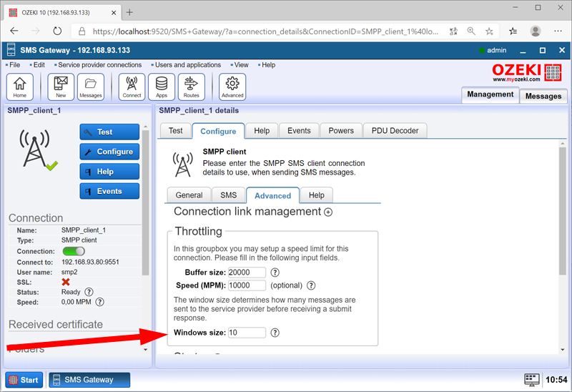Click help icon next to Windows size
572x392 pixels.
[x=275, y=333]
